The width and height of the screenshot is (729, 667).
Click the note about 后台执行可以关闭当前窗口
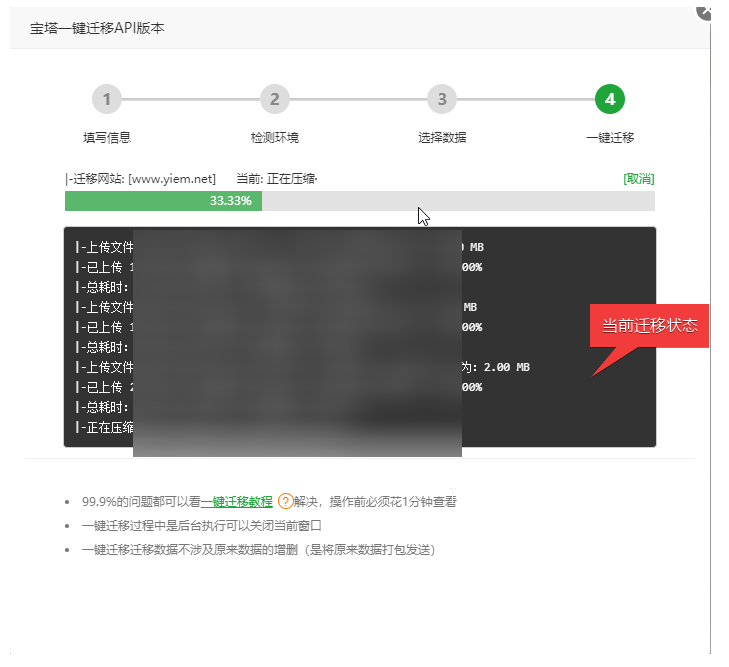(x=202, y=526)
